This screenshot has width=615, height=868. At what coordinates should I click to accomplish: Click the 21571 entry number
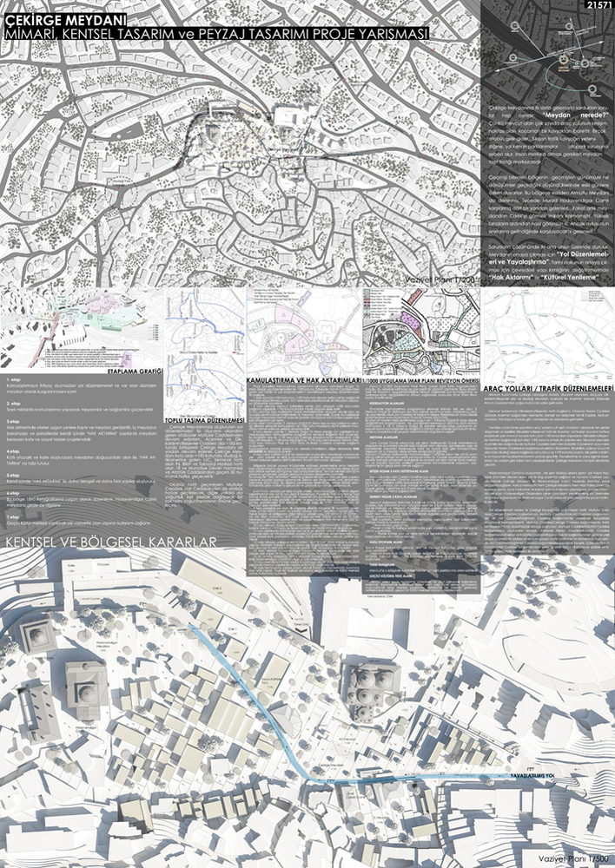tap(599, 5)
